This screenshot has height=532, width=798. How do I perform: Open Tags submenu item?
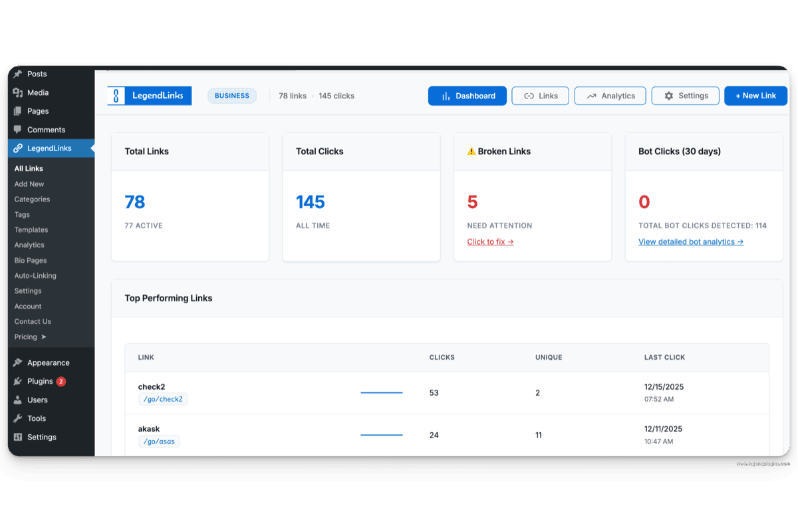(22, 214)
